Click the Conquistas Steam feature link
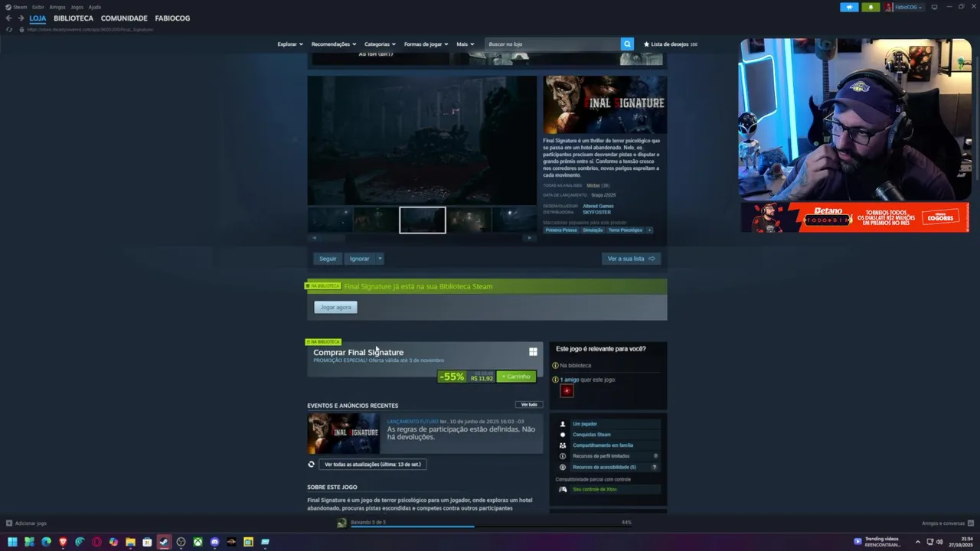The height and width of the screenshot is (551, 980). pos(592,435)
